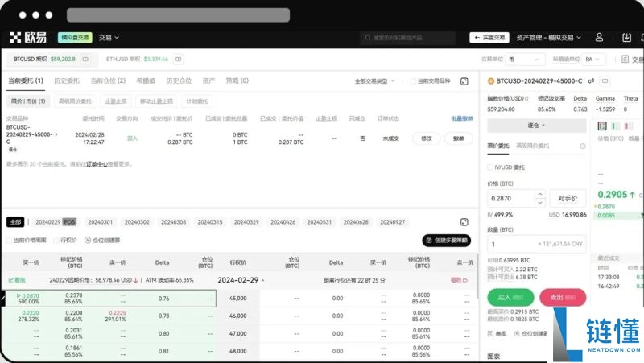The image size is (644, 363).
Task: Click the 看跌 put icon
Action: (x=465, y=280)
